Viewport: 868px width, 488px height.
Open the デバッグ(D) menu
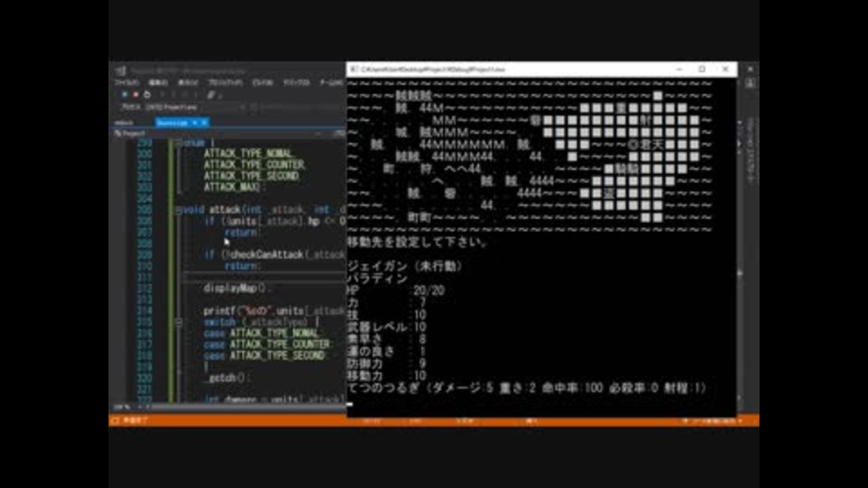(297, 82)
